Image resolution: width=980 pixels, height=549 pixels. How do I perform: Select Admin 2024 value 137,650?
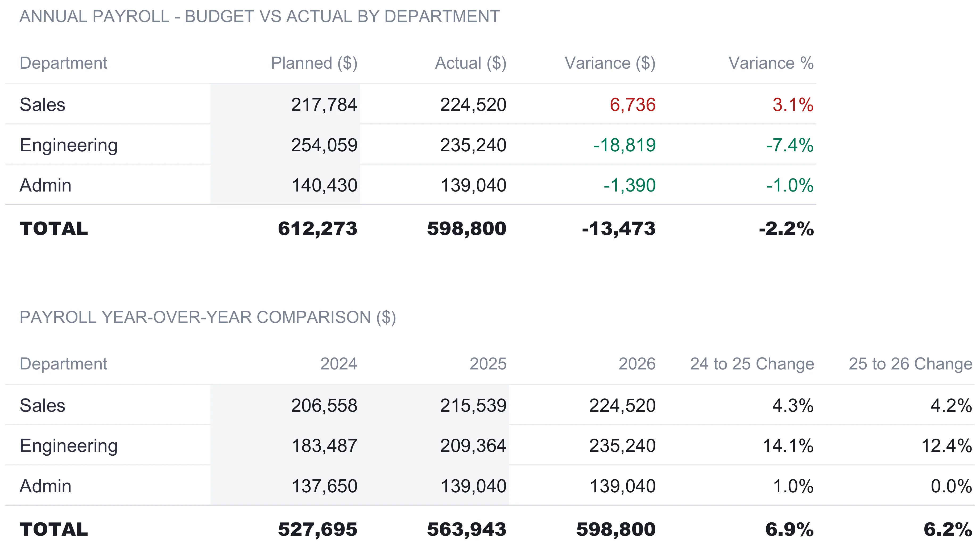pyautogui.click(x=325, y=486)
